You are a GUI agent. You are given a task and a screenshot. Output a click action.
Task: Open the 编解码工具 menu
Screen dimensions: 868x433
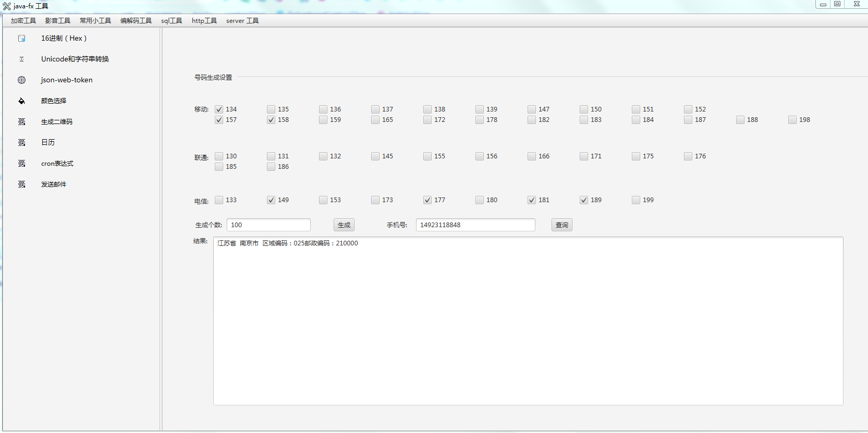[136, 21]
